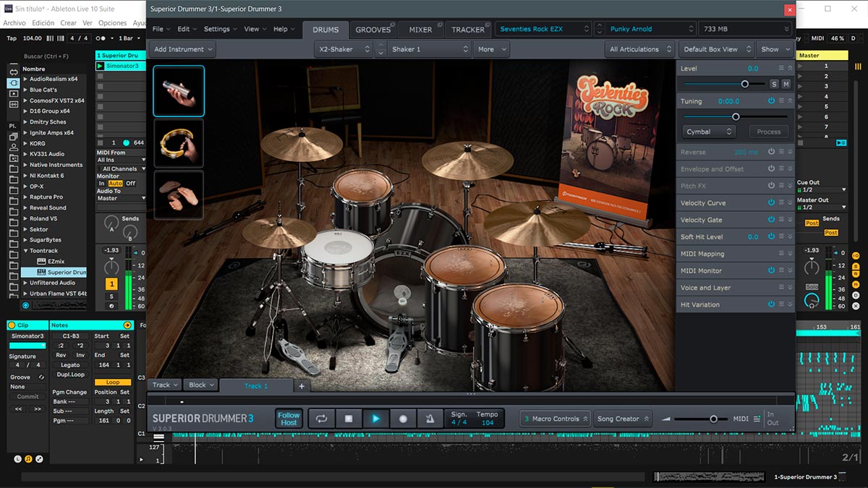This screenshot has width=868, height=488.
Task: Select the shaker instrument thumbnail
Action: (179, 91)
